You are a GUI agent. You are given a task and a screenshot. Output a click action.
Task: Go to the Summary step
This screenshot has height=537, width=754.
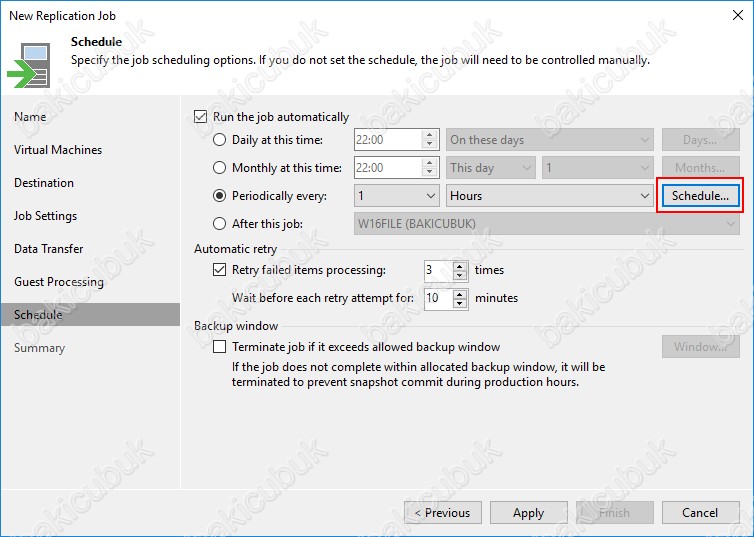(x=39, y=348)
